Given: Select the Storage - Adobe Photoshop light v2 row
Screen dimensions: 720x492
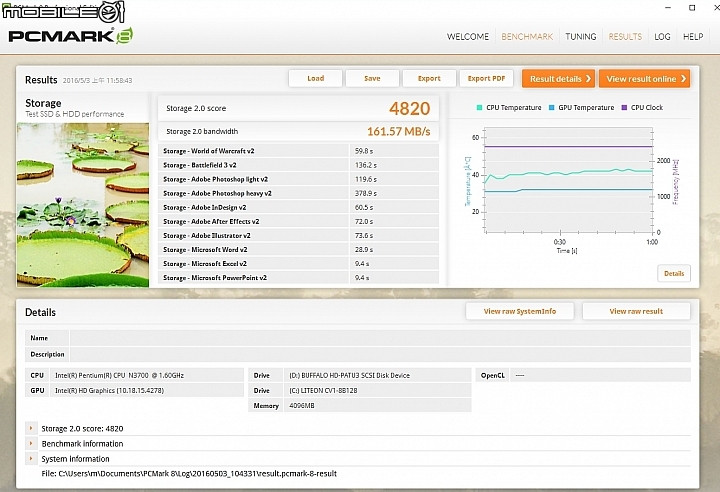Looking at the screenshot, I should coord(298,179).
